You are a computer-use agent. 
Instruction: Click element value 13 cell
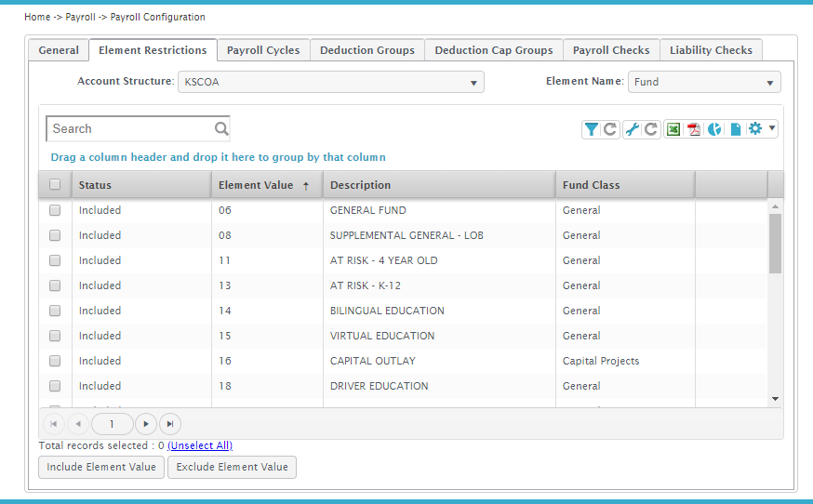pos(267,285)
